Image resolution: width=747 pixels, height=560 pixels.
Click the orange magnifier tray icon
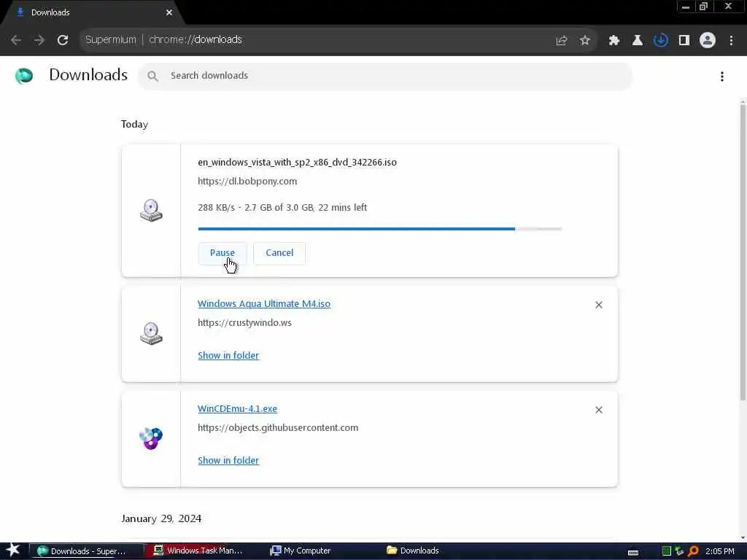click(x=693, y=551)
